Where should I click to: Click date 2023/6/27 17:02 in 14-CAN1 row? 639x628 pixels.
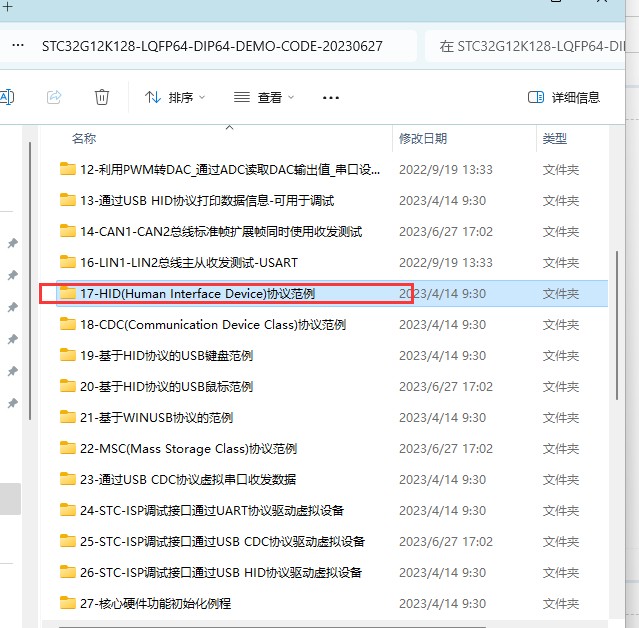446,231
